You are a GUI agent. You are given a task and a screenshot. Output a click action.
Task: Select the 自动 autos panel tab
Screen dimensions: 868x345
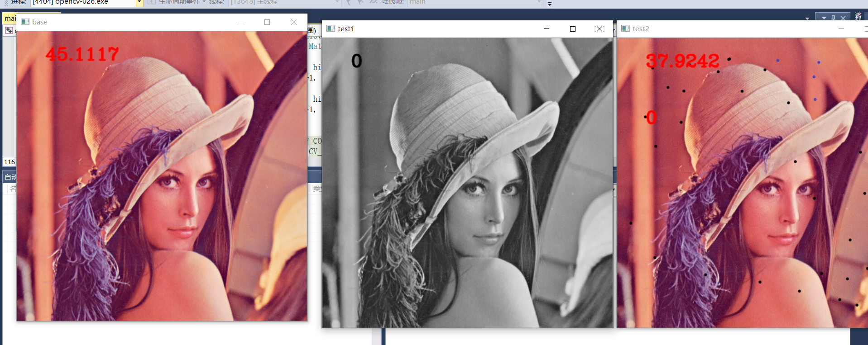coord(10,177)
